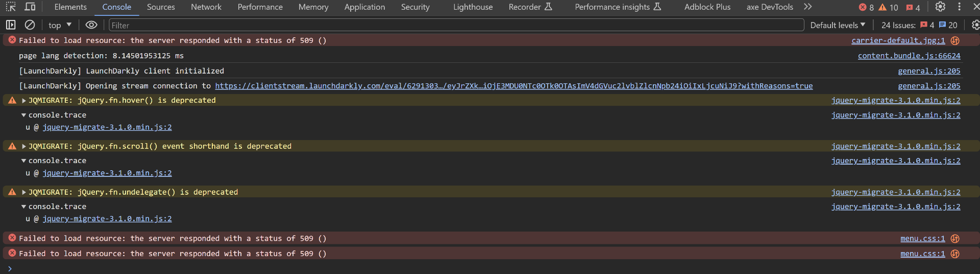Open the content.bundle.js:66624 source link
The height and width of the screenshot is (274, 980).
pyautogui.click(x=909, y=56)
